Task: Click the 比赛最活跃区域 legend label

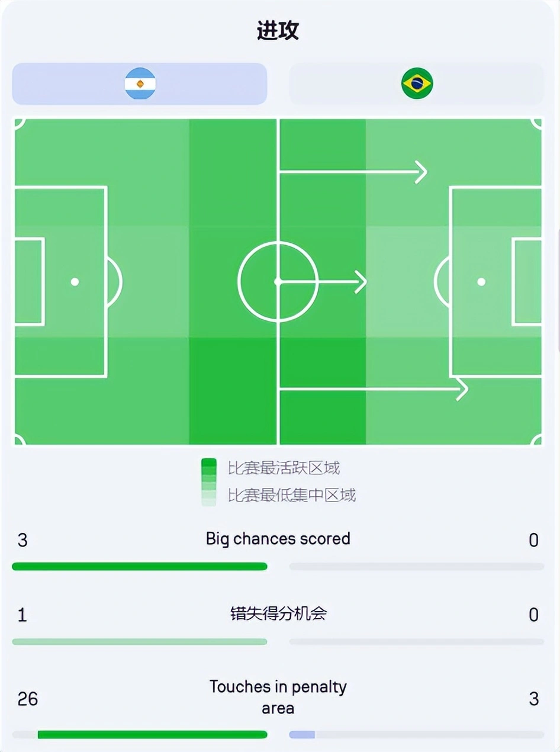Action: tap(284, 468)
